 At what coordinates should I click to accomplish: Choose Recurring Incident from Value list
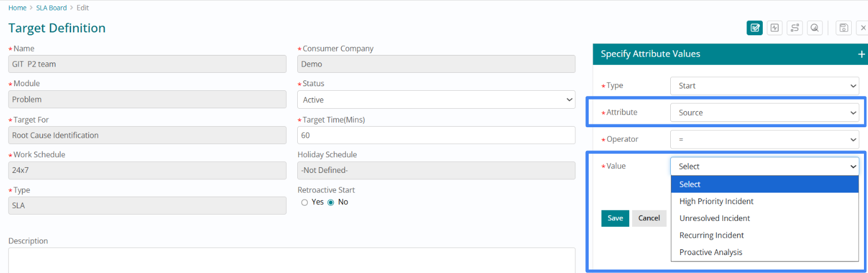pos(711,235)
